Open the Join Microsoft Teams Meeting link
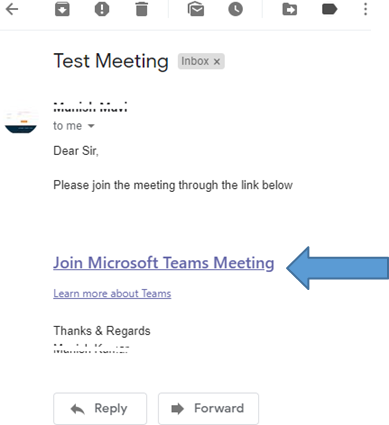The height and width of the screenshot is (425, 389). pyautogui.click(x=164, y=263)
